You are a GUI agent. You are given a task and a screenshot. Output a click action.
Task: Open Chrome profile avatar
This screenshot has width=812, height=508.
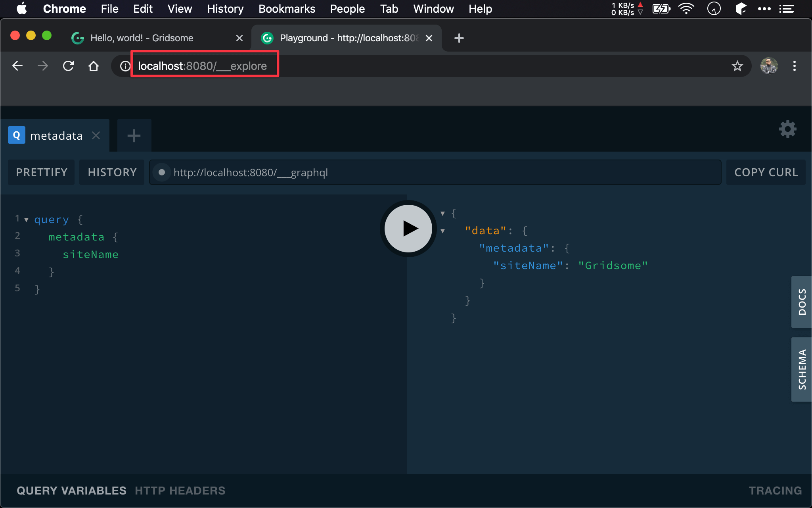click(x=769, y=66)
